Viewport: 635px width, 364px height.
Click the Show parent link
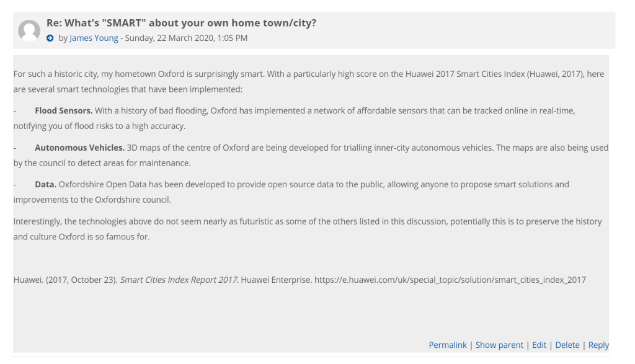tap(499, 345)
